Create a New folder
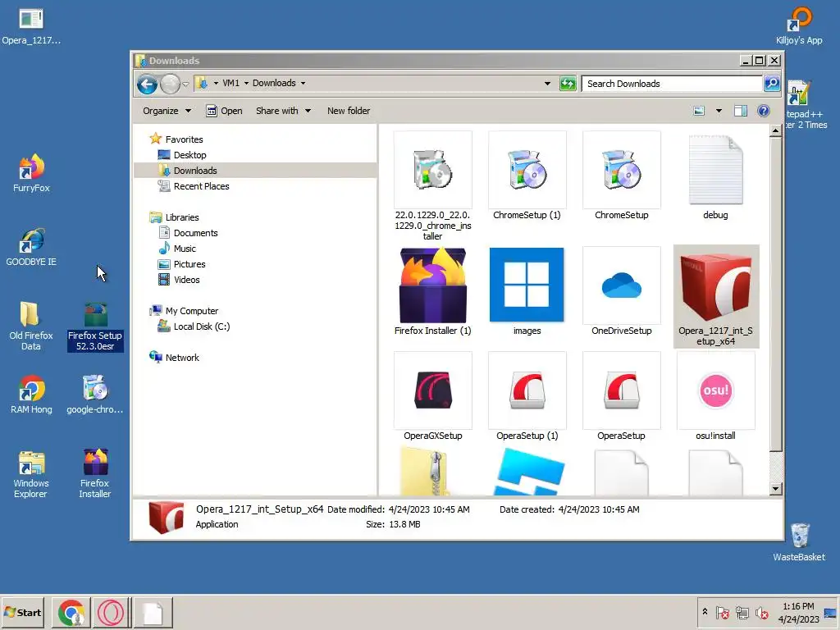The image size is (840, 630). click(x=348, y=111)
